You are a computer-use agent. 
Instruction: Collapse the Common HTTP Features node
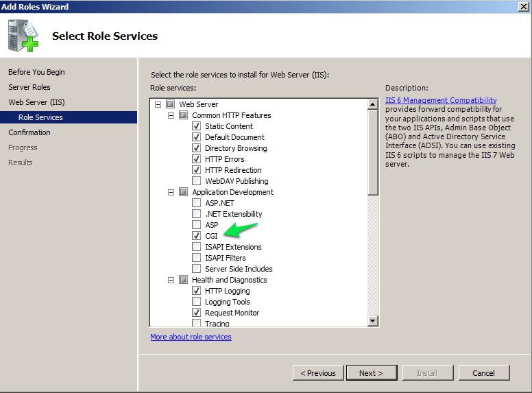[171, 115]
